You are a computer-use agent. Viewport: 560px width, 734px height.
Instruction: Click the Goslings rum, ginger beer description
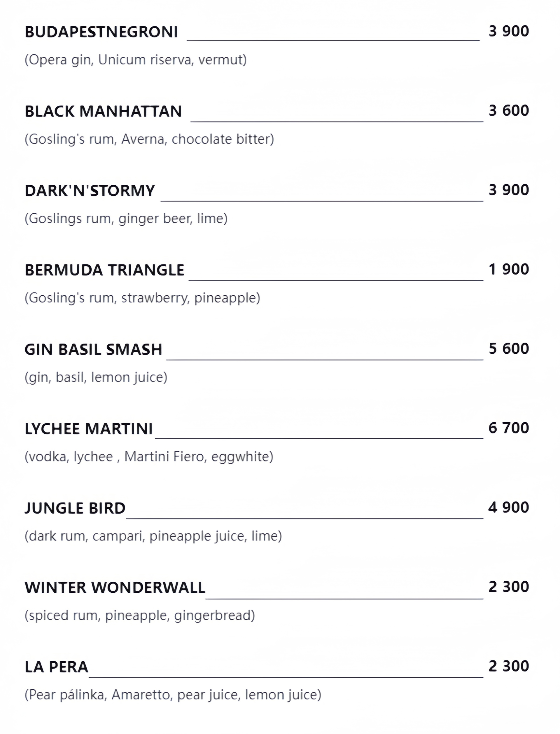pos(126,219)
